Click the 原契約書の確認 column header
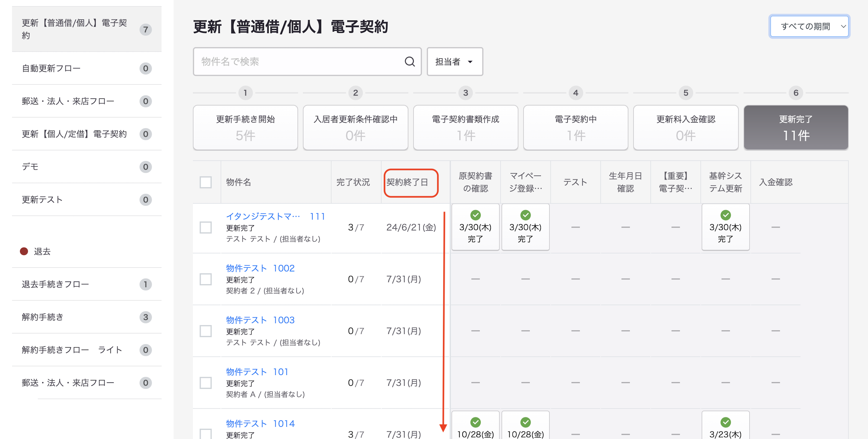Viewport: 868px width, 439px height. coord(475,182)
